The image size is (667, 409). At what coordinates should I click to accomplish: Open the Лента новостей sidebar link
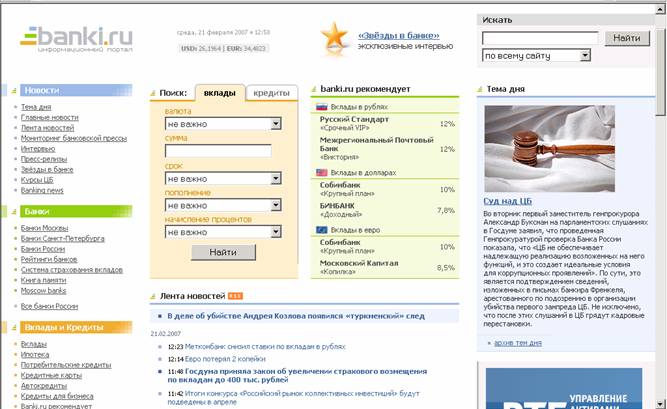point(47,128)
